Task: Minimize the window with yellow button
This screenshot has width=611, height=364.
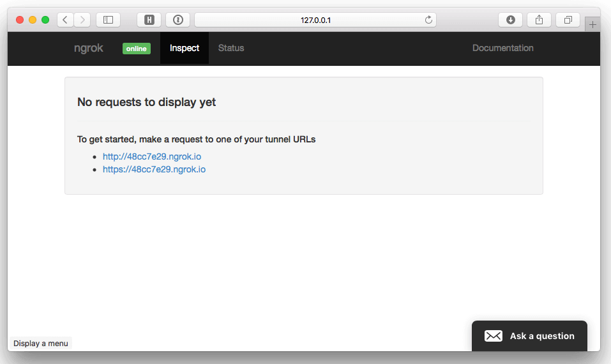Action: tap(33, 20)
